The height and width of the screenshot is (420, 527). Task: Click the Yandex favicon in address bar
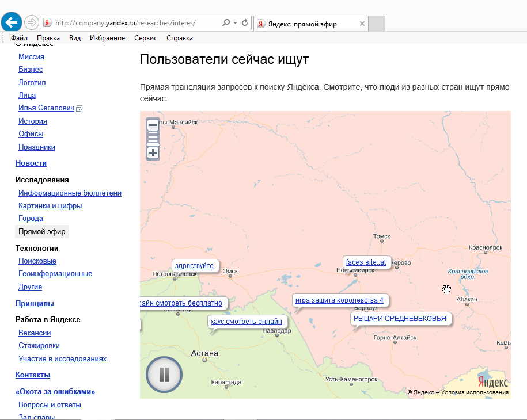click(48, 23)
